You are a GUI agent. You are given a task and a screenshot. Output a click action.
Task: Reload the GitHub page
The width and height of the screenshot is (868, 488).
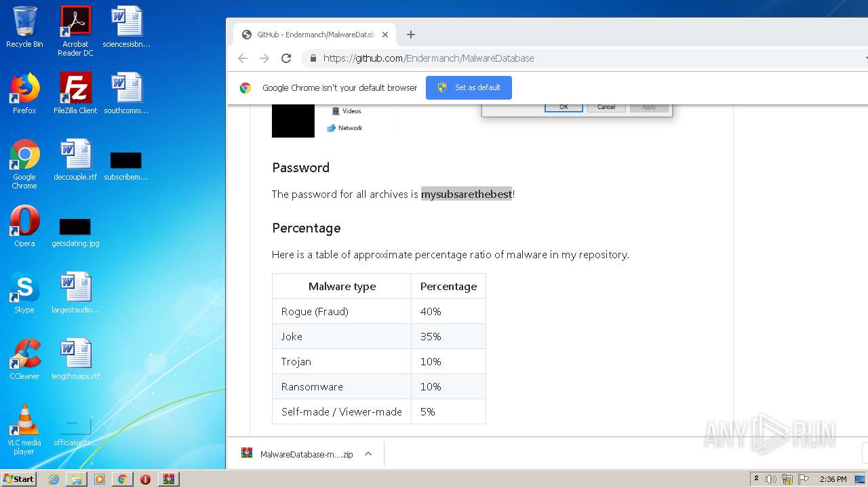[x=286, y=58]
